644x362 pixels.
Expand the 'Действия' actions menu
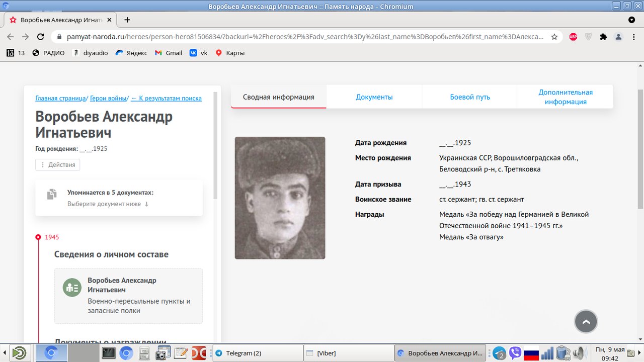click(x=57, y=164)
